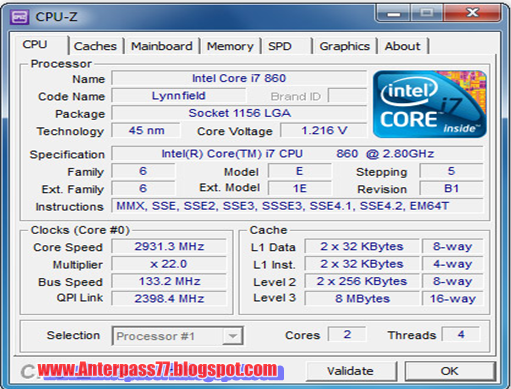Click the Core Speed value '2931.3 MHz'
The image size is (511, 389).
click(169, 247)
